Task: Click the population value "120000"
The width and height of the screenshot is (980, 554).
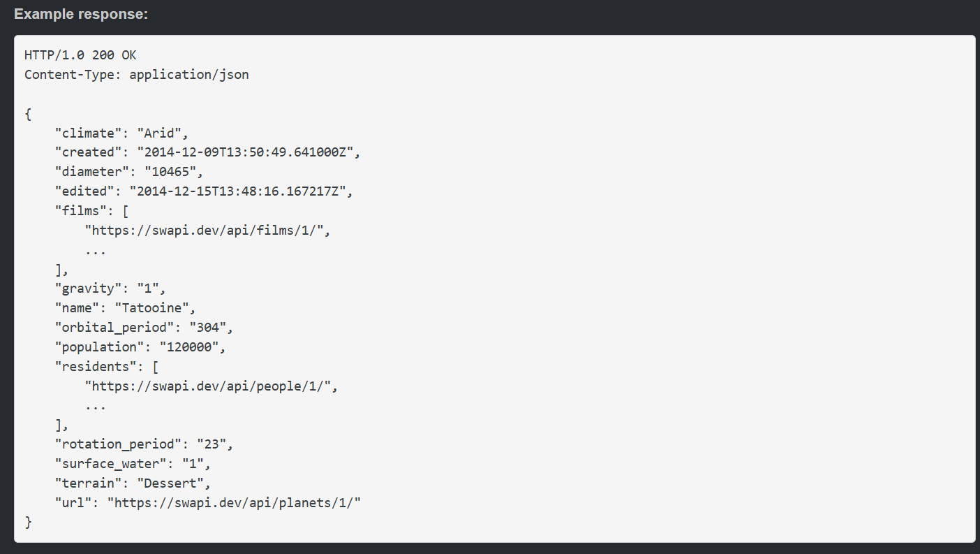Action: pyautogui.click(x=192, y=347)
